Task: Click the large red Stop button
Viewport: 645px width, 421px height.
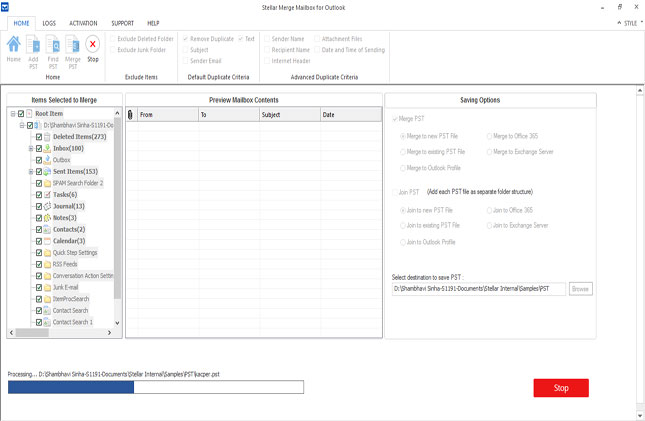Action: [x=561, y=388]
